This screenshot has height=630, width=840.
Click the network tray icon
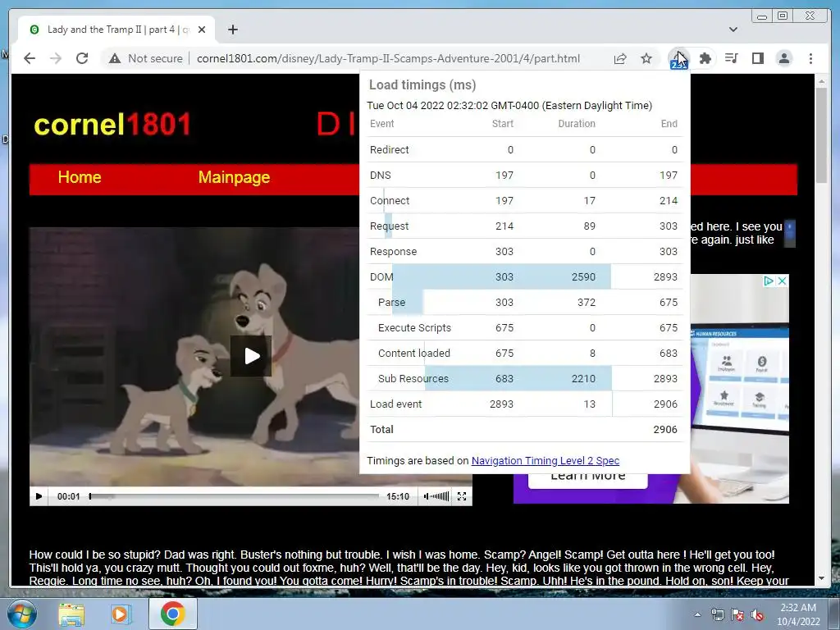(717, 614)
